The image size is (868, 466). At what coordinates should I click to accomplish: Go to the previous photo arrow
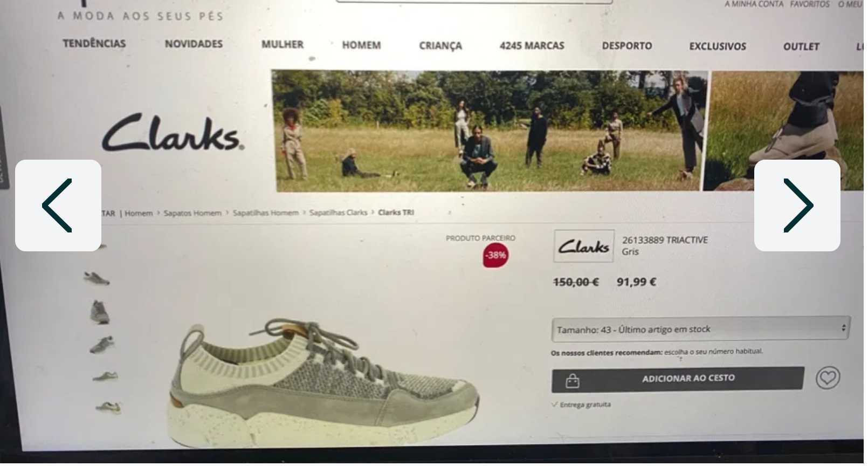(58, 205)
